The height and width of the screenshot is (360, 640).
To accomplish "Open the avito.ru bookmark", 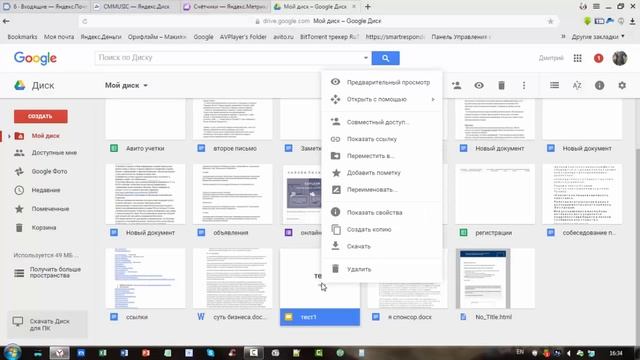I will click(x=283, y=37).
